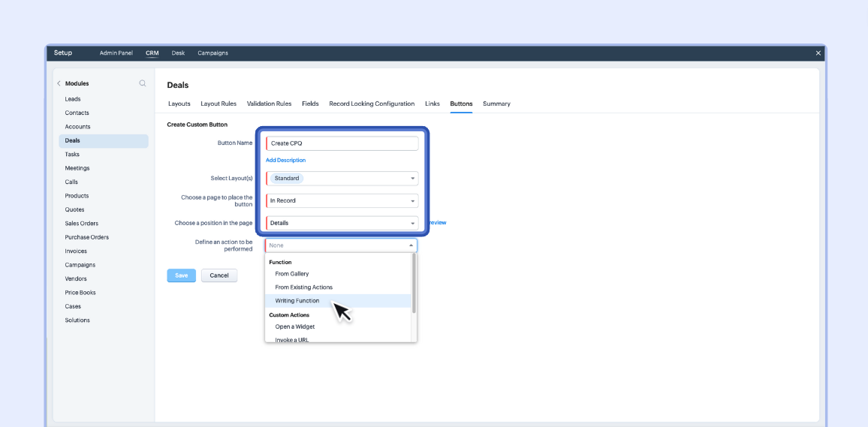Go to the Summary tab
Screen dimensions: 868x427
pos(496,104)
